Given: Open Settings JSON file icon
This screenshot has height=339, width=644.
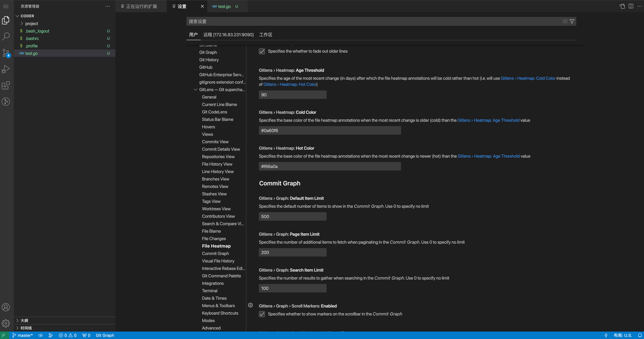Looking at the screenshot, I should 622,6.
